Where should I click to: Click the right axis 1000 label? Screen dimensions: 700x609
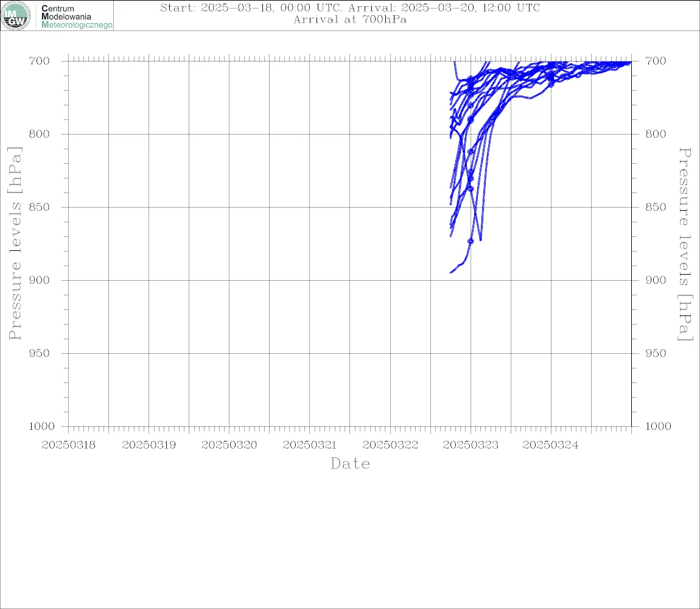coord(658,426)
